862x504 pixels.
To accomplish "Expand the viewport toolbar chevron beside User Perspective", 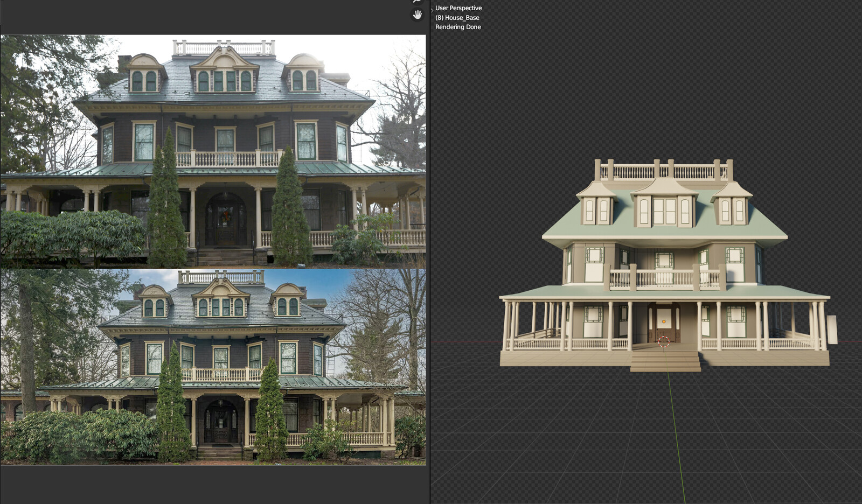I will tap(432, 9).
